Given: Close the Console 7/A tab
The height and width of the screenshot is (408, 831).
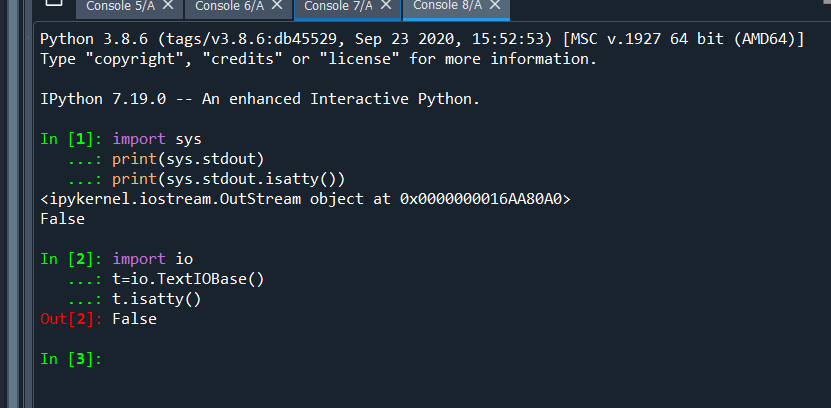Looking at the screenshot, I should pos(386,5).
